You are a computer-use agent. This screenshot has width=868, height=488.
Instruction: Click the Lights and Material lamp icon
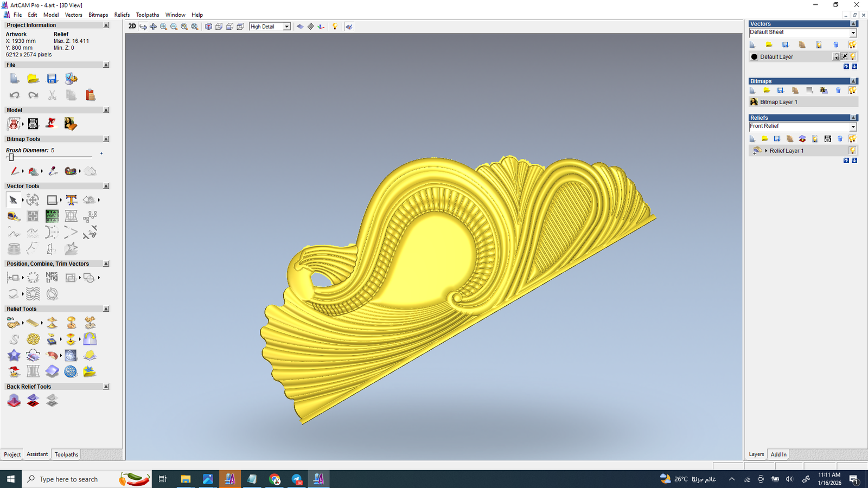point(335,27)
